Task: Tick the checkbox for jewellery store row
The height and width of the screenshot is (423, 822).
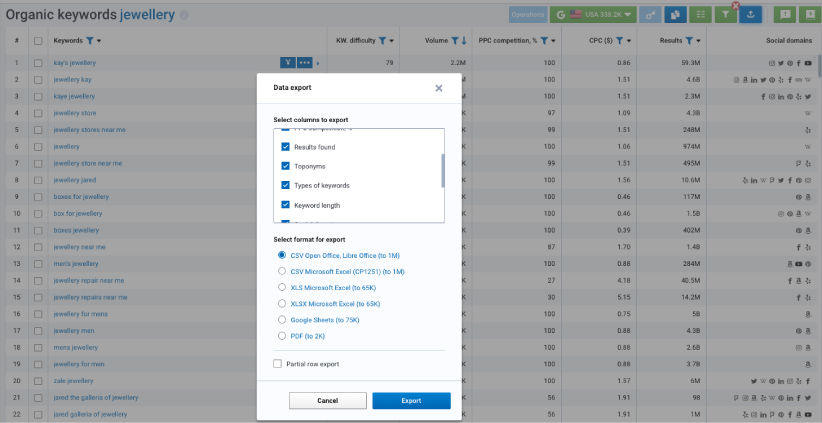Action: click(38, 113)
